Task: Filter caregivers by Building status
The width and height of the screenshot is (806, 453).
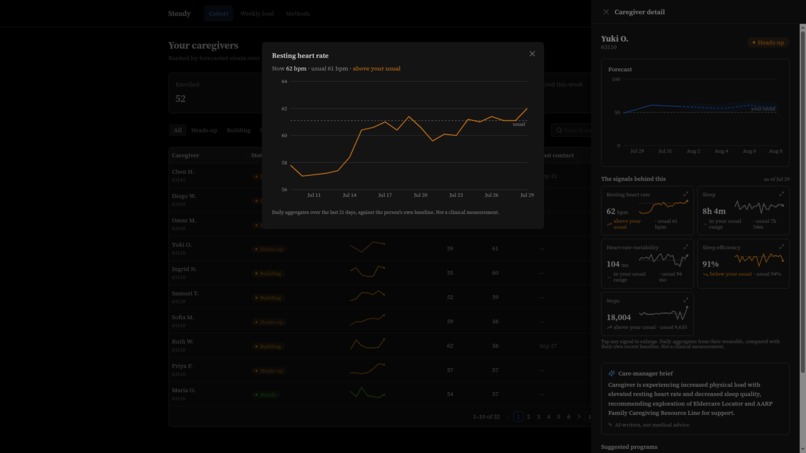Action: 239,130
